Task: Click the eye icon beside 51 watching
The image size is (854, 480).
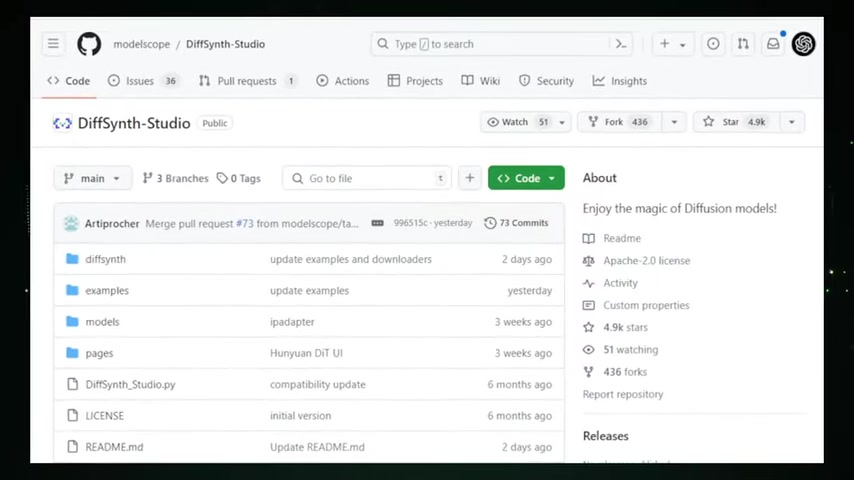Action: pos(589,349)
